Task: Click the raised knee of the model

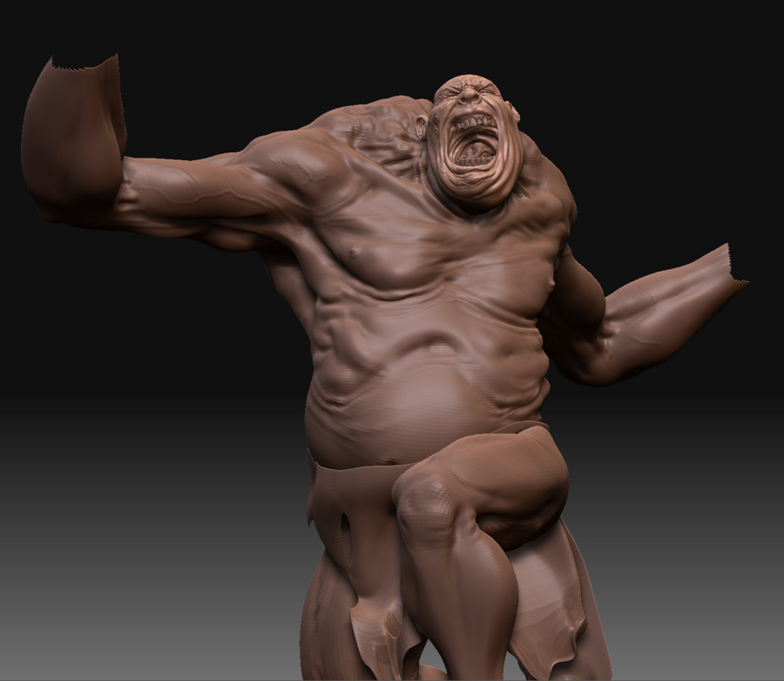Action: (428, 493)
